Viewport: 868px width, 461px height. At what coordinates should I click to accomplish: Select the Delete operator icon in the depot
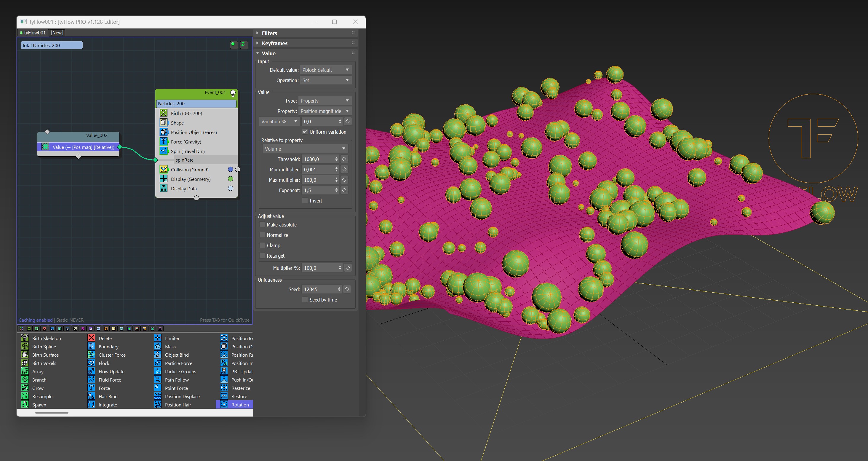tap(91, 338)
